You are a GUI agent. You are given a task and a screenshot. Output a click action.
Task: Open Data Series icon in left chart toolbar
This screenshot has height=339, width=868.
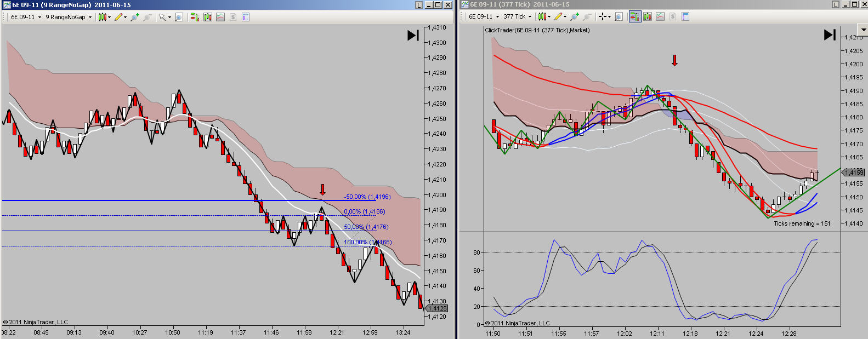tap(207, 17)
